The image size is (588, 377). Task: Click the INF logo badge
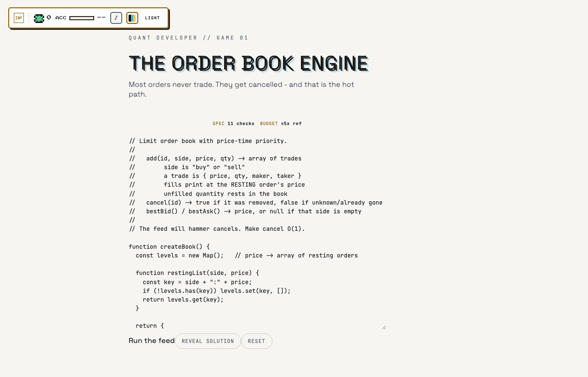tap(19, 18)
